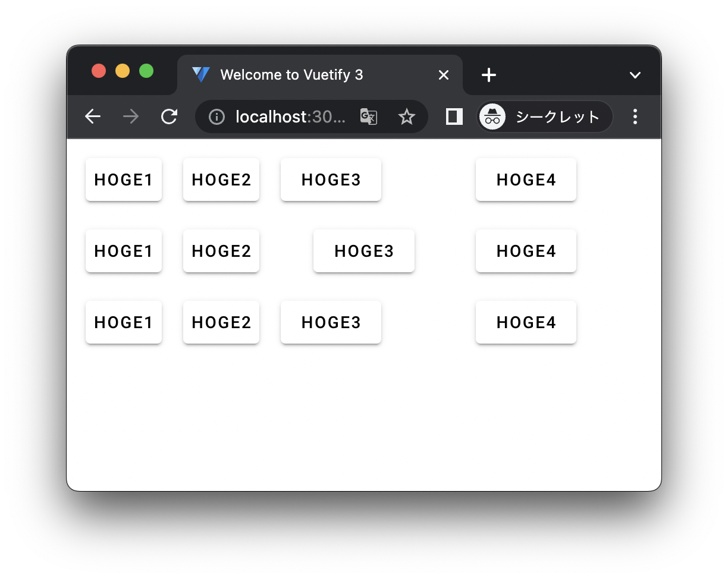This screenshot has height=579, width=728.
Task: Select the Welcome to Vuetify 3 tab
Action: click(320, 75)
